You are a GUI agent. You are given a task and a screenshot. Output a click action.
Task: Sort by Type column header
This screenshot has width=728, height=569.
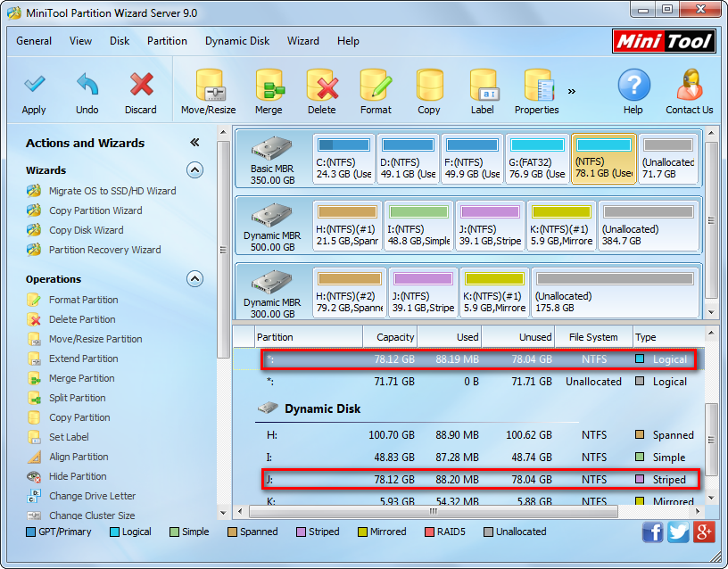point(668,337)
